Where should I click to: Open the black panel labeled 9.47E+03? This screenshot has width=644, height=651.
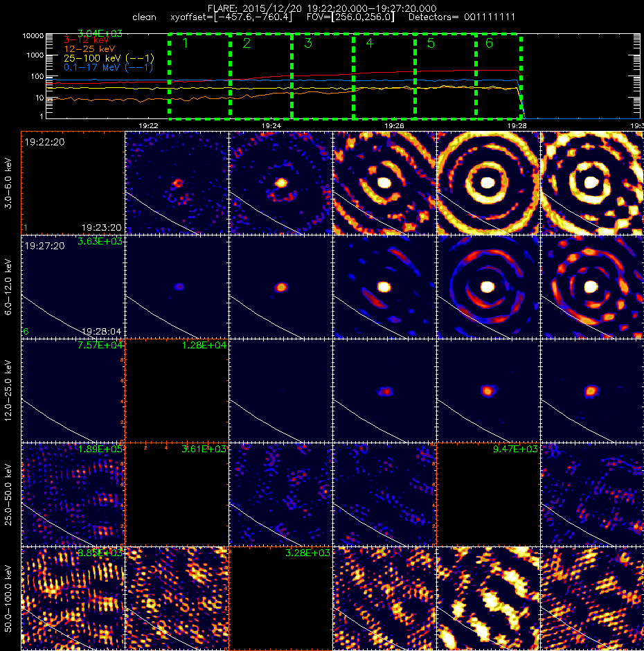tap(488, 494)
